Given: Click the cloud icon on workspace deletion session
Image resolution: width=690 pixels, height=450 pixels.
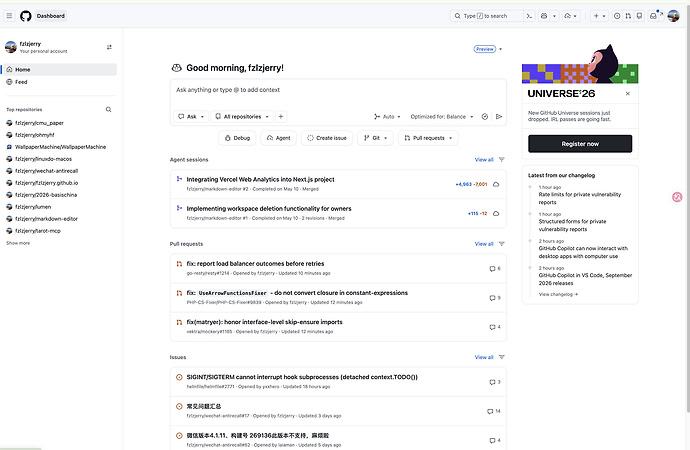Looking at the screenshot, I should pyautogui.click(x=496, y=213).
